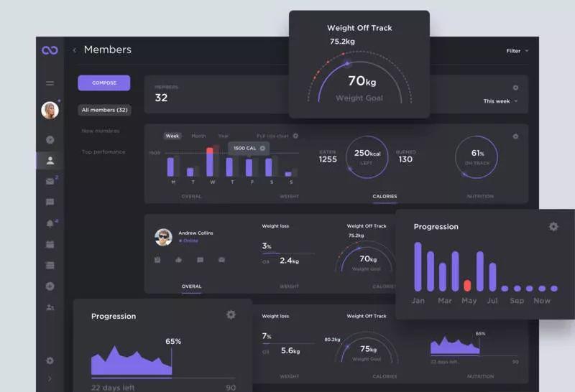
Task: Click the calendar icon under Andrew Collins
Action: (x=157, y=260)
